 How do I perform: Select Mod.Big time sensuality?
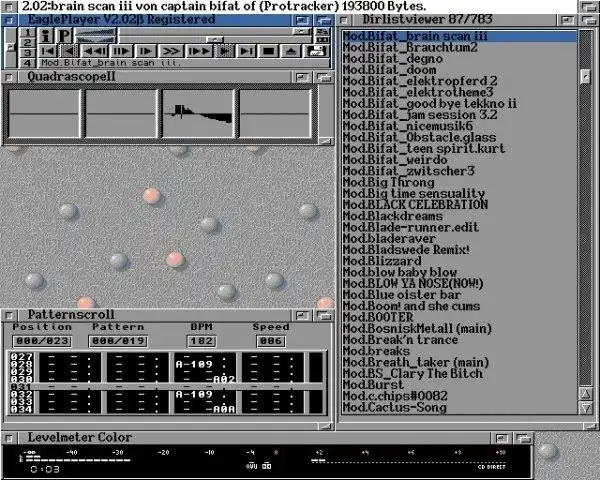(459, 193)
